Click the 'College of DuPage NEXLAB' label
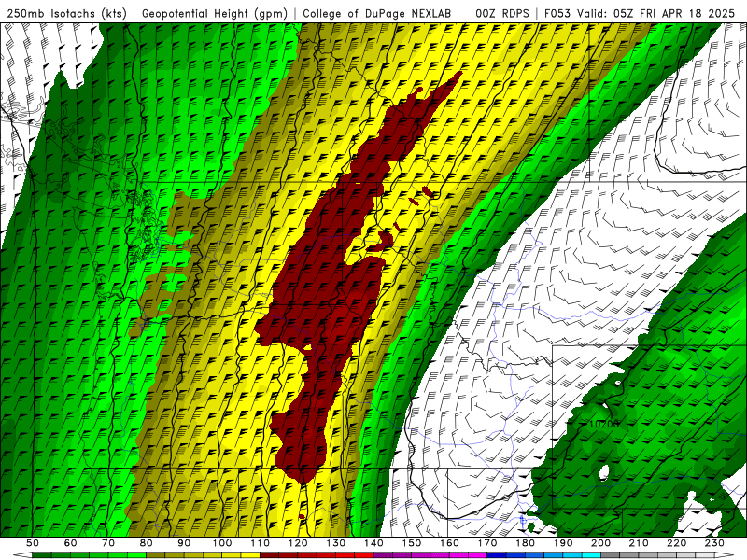 click(x=376, y=13)
